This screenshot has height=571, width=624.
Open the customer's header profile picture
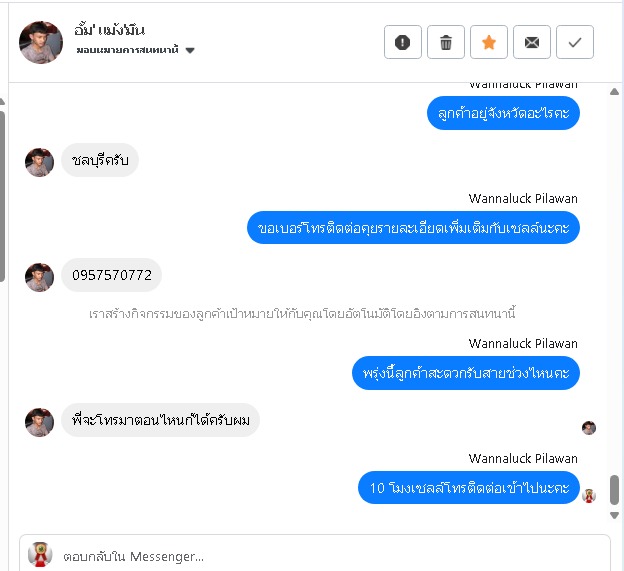[x=41, y=42]
